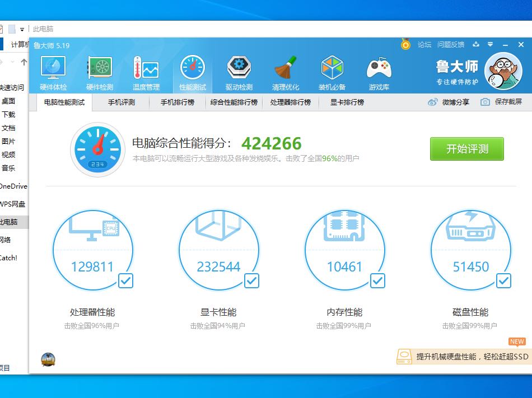Click the 处理器性能 label

point(92,312)
